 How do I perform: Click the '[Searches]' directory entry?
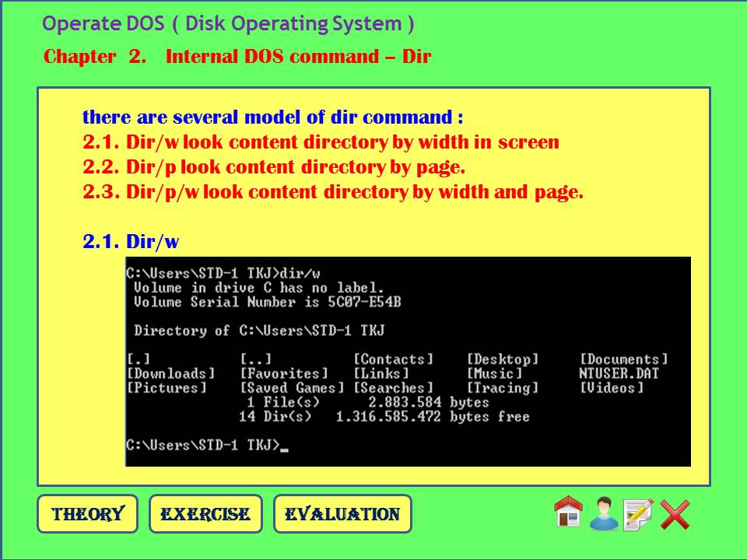click(x=393, y=387)
